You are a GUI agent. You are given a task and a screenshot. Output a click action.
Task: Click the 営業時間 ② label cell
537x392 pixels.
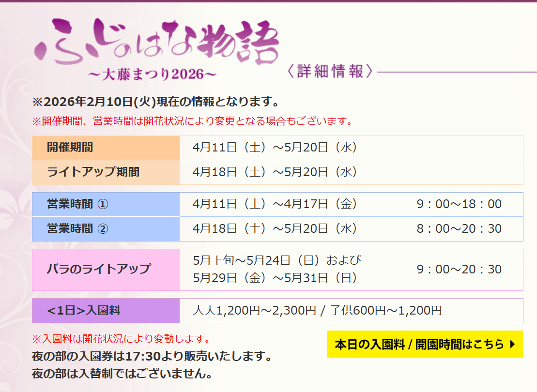77,229
